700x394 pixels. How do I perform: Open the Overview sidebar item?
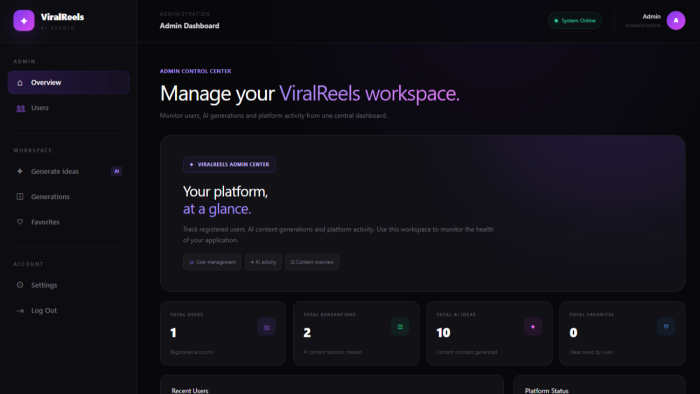pyautogui.click(x=68, y=83)
